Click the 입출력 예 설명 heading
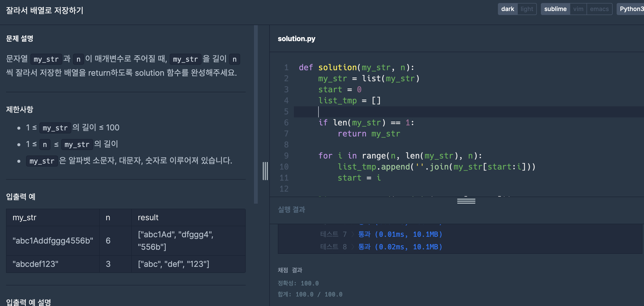Screen dimensions: 644x306 coord(28,302)
